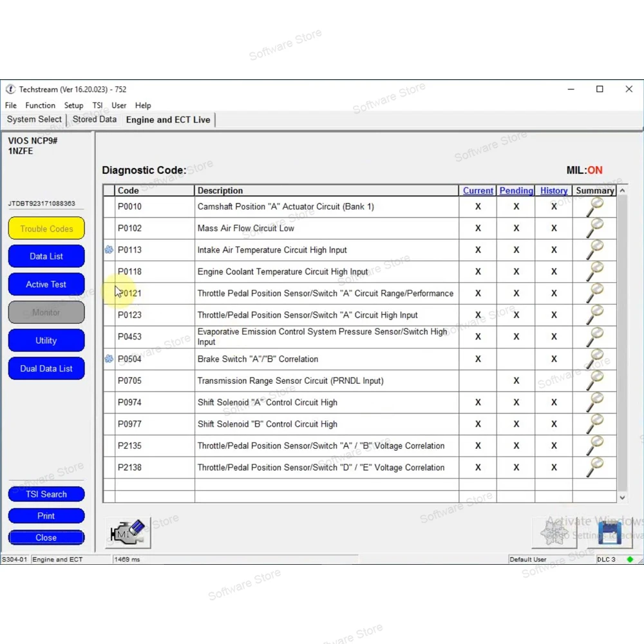Open the User menu
This screenshot has width=644, height=644.
[118, 106]
